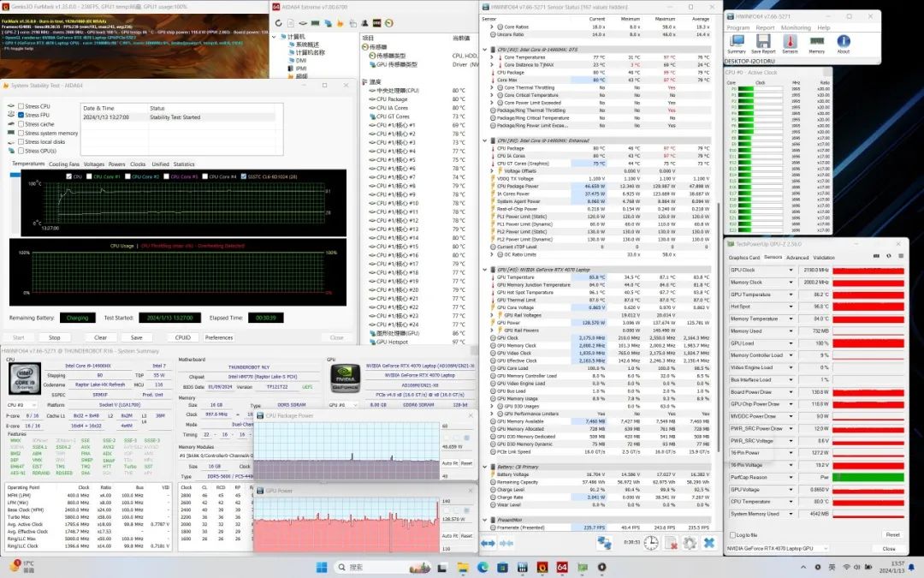
Task: Open GPU-Z hamburger menu icon
Action: pos(900,256)
